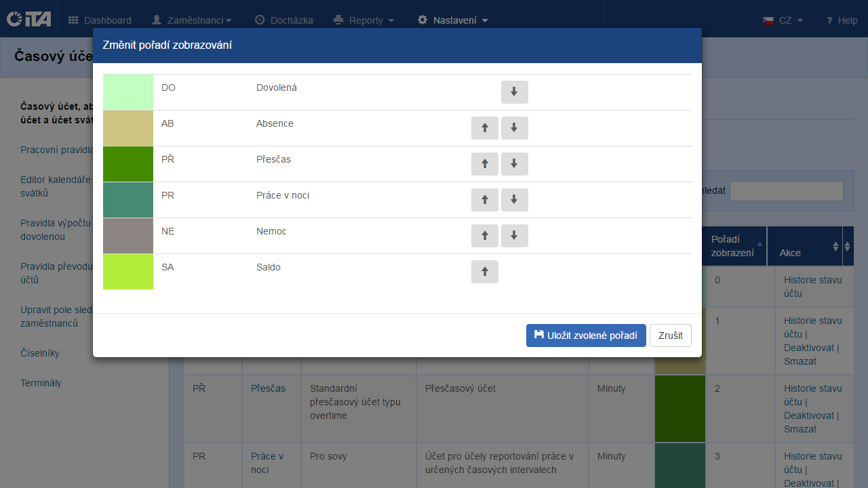The width and height of the screenshot is (868, 488).
Task: Open the CZ language selector
Action: pos(783,20)
